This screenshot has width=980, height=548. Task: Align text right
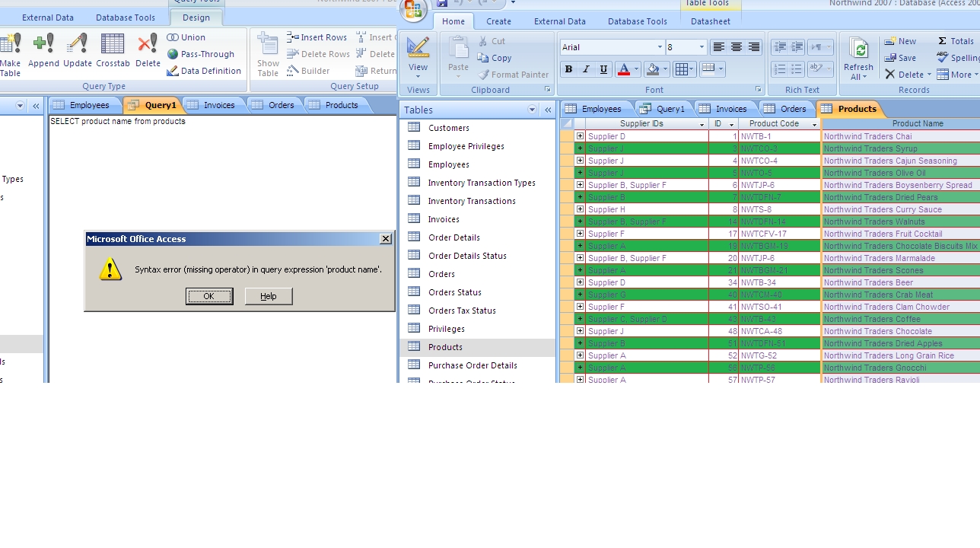pos(753,47)
